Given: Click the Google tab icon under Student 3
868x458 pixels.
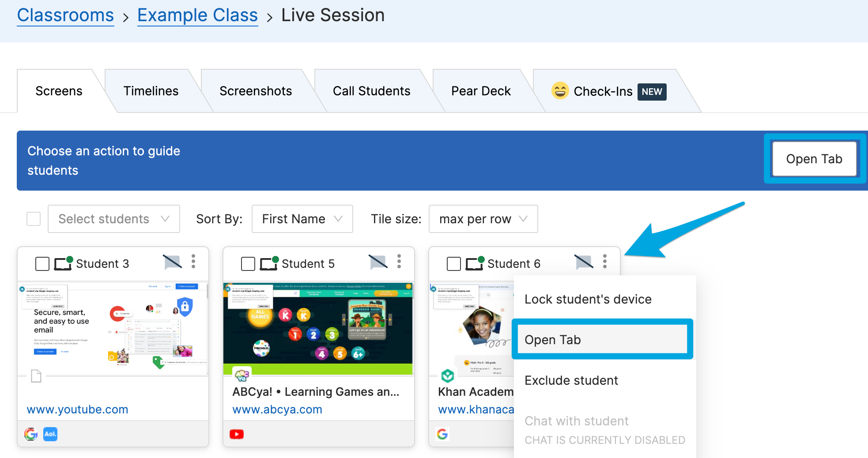Looking at the screenshot, I should click(31, 434).
